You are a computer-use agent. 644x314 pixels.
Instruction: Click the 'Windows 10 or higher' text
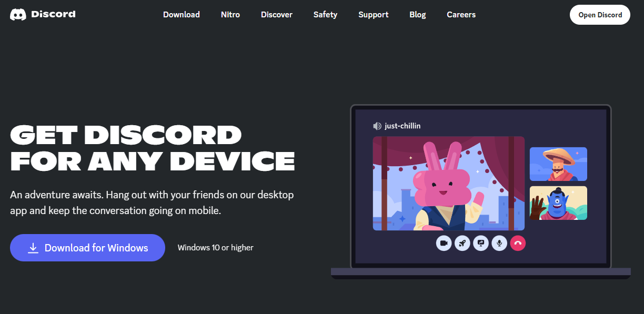[216, 248]
